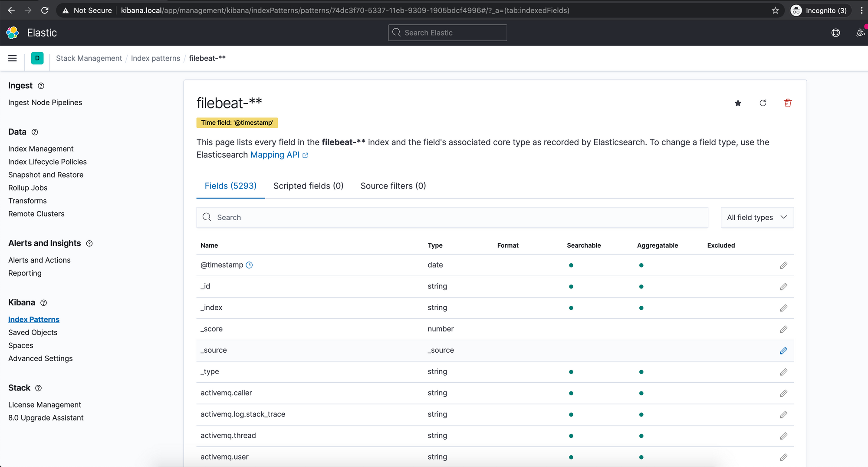Edit the activemq.log.stack_trace field pencil
The width and height of the screenshot is (868, 467).
[x=783, y=414]
